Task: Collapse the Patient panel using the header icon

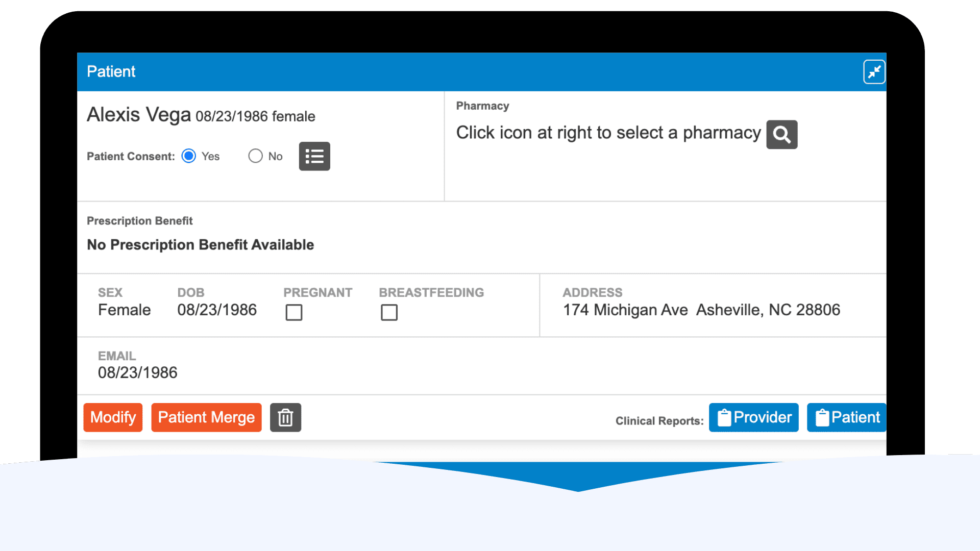Action: coord(874,72)
